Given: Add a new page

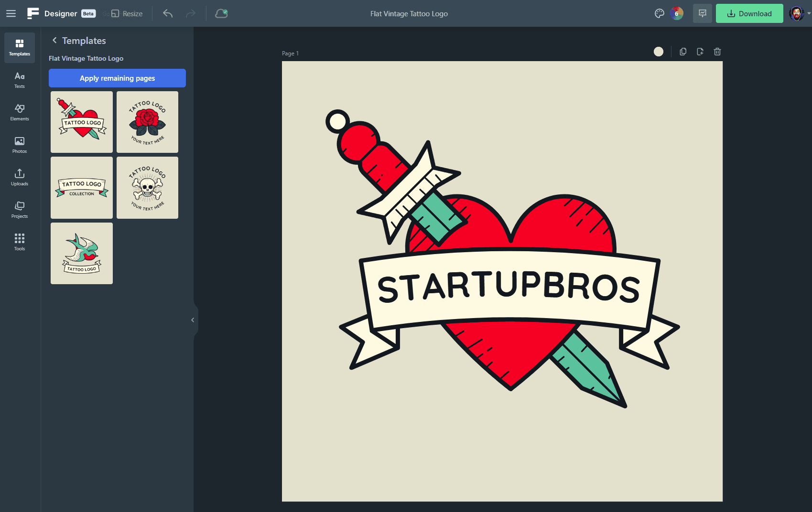Looking at the screenshot, I should [700, 52].
